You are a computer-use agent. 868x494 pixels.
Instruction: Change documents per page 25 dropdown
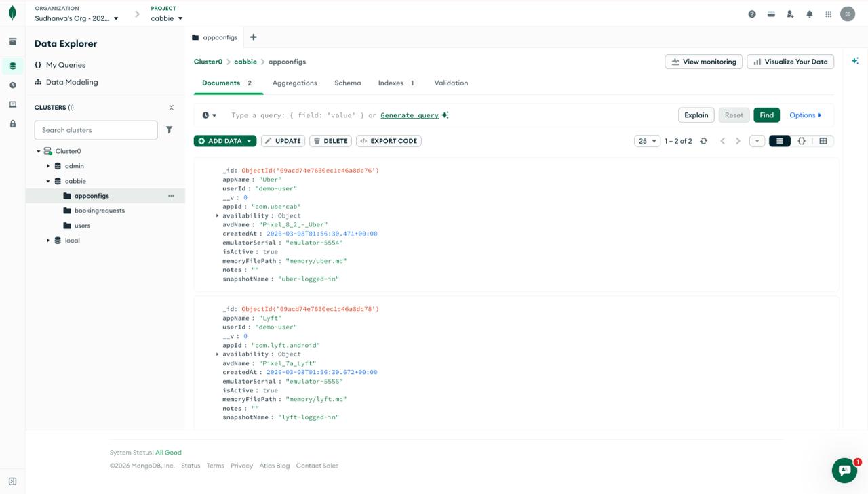coord(647,141)
